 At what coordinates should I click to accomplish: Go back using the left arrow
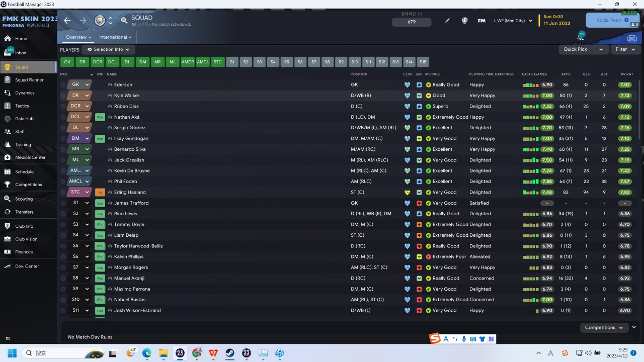[x=67, y=21]
